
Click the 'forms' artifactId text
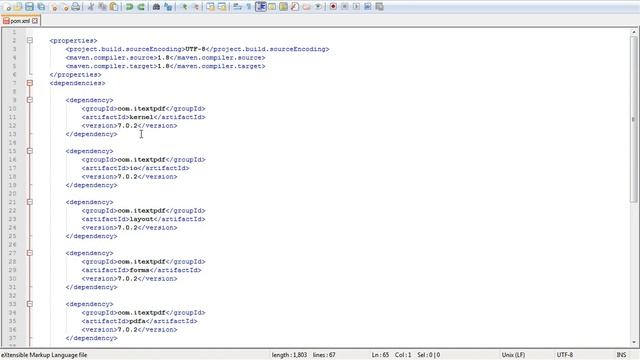coord(139,270)
